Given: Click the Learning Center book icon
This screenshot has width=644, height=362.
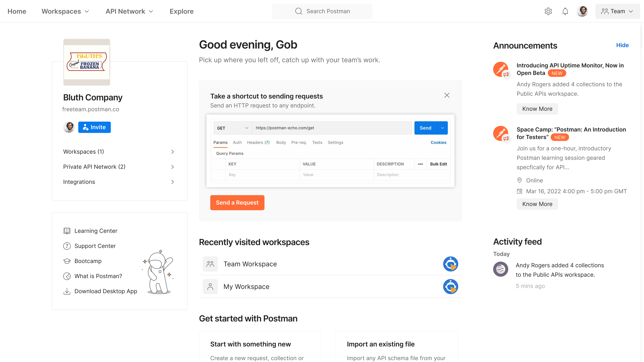Looking at the screenshot, I should coord(67,231).
